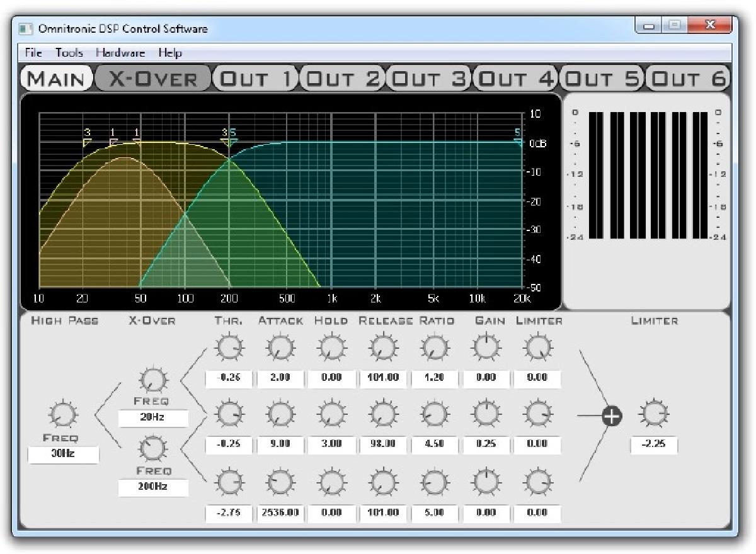The width and height of the screenshot is (756, 554).
Task: Open the Out 5 tab
Action: [x=602, y=79]
